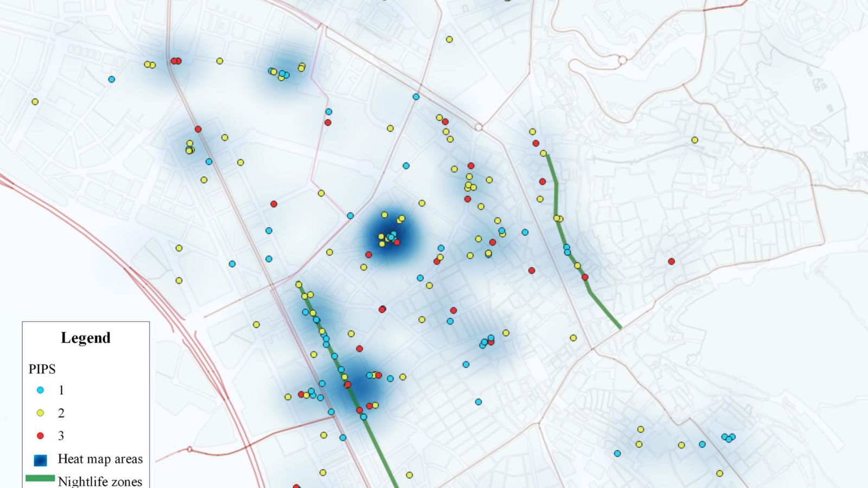Click the Nightlife zones legend label
Image resolution: width=868 pixels, height=488 pixels.
(x=100, y=481)
